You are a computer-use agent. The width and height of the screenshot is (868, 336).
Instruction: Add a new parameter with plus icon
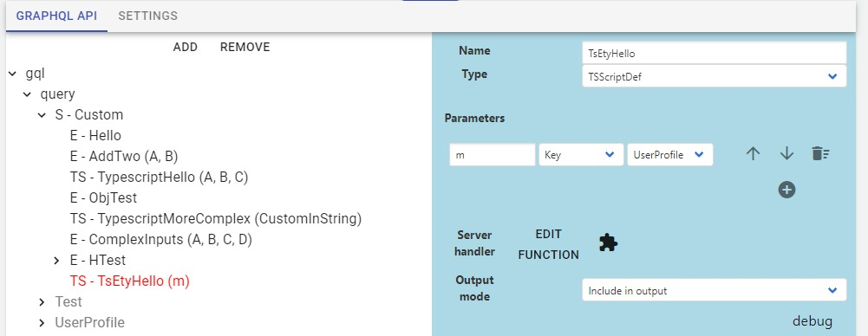click(x=786, y=191)
